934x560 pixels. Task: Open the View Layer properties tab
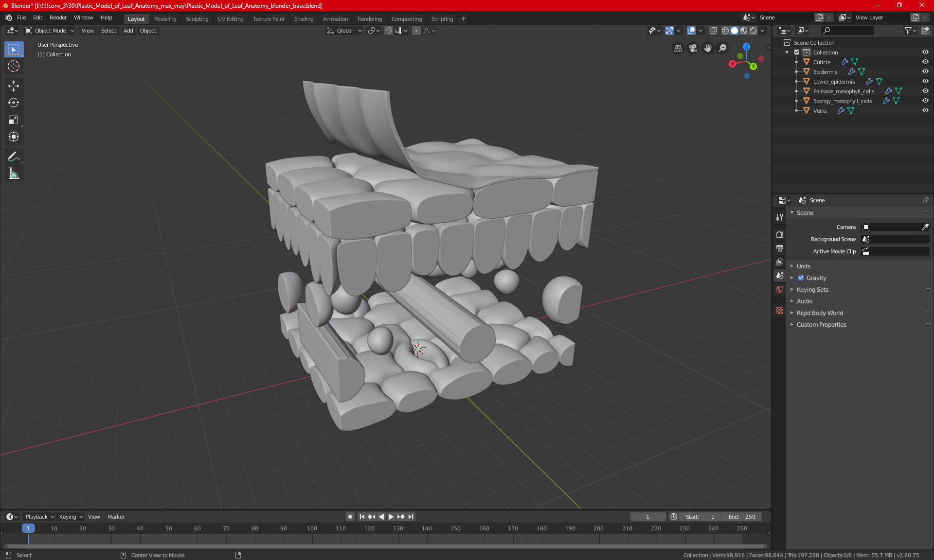780,262
